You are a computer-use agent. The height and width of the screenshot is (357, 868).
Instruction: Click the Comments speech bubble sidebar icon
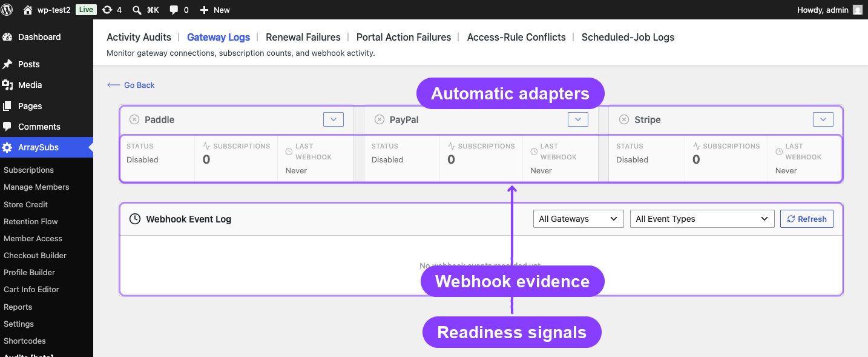(x=7, y=127)
